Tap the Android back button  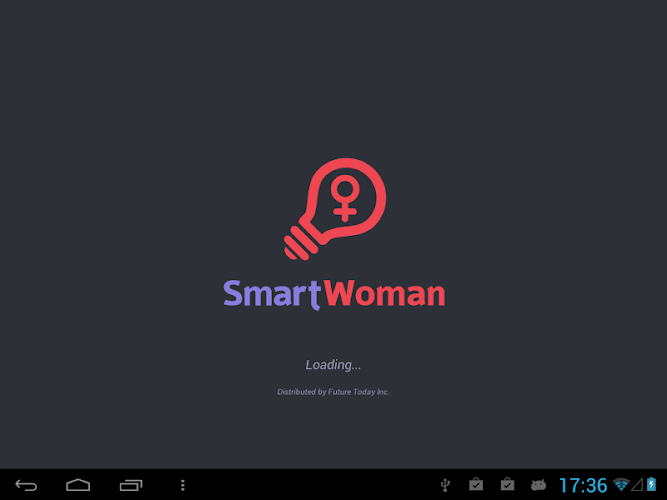pos(26,485)
